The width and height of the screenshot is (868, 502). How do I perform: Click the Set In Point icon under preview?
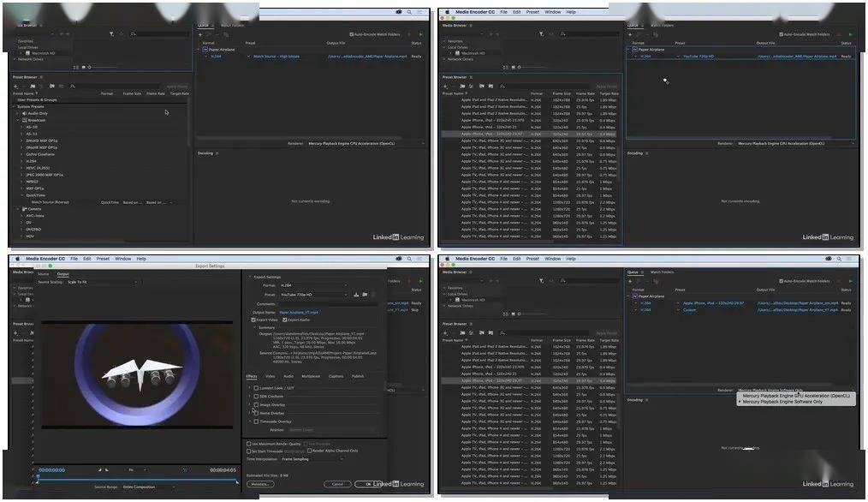click(x=100, y=469)
